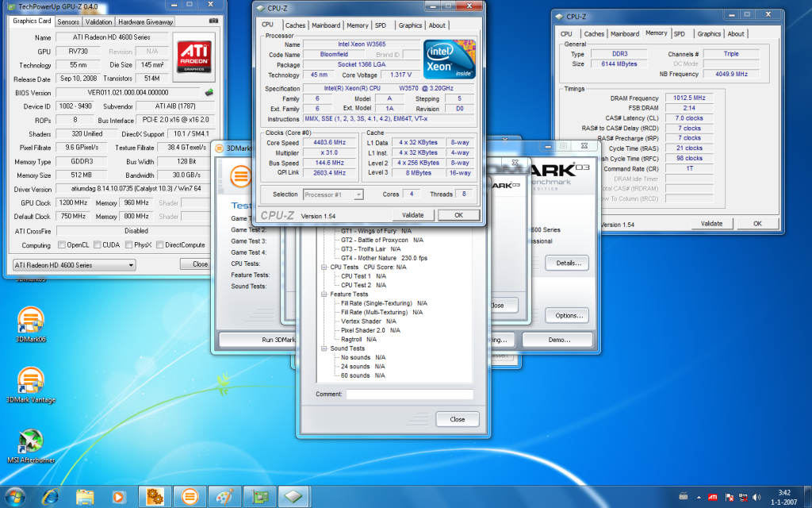Enable the OpenCL checkbox in GPU-Z
The height and width of the screenshot is (508, 812).
pos(62,244)
